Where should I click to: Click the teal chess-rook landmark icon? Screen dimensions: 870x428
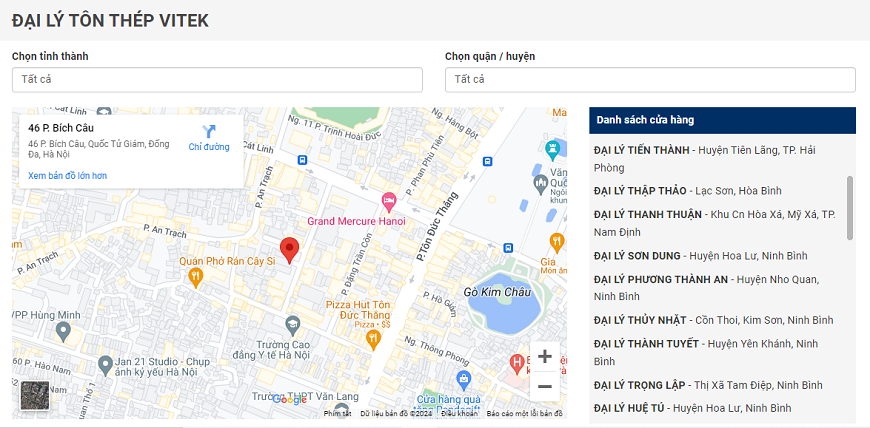552,150
